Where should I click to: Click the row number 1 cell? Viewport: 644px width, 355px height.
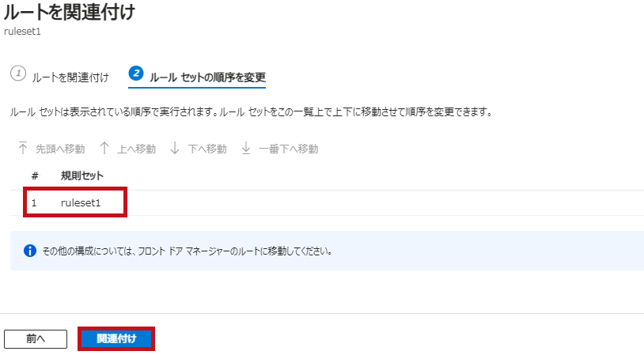[x=34, y=202]
